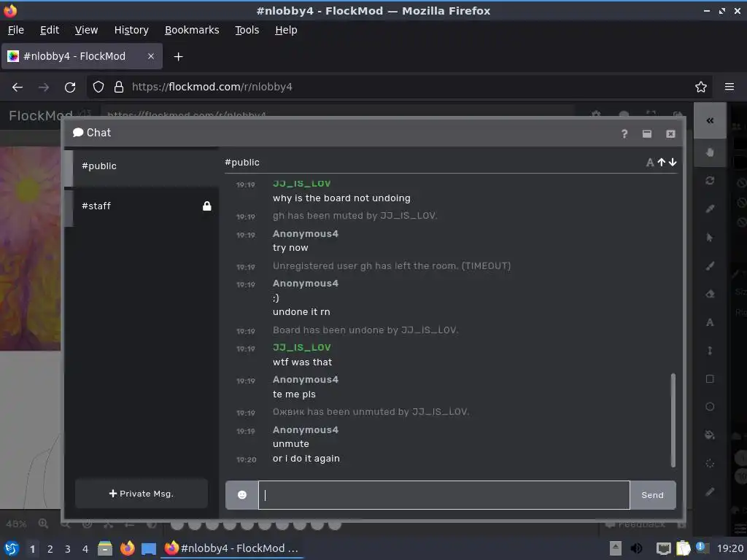Select the Eraser tool

coord(710,294)
